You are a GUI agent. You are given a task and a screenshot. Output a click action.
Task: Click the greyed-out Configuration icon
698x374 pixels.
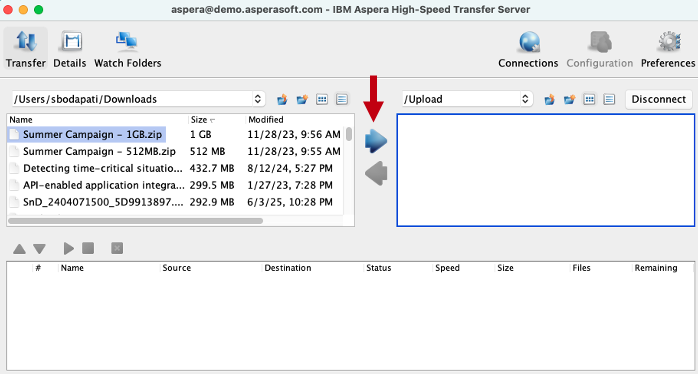pyautogui.click(x=600, y=49)
